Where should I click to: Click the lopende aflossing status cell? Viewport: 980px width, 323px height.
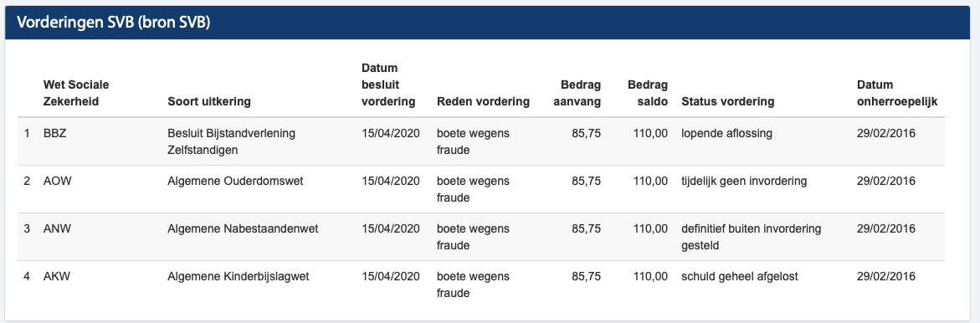click(x=727, y=133)
